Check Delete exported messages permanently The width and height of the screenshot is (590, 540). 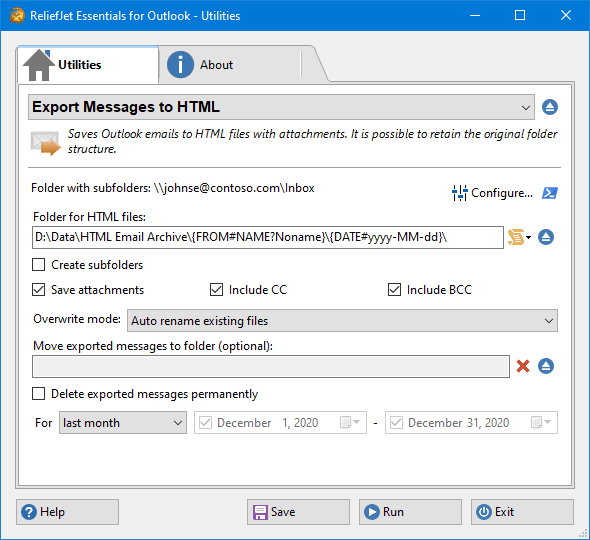click(x=38, y=394)
